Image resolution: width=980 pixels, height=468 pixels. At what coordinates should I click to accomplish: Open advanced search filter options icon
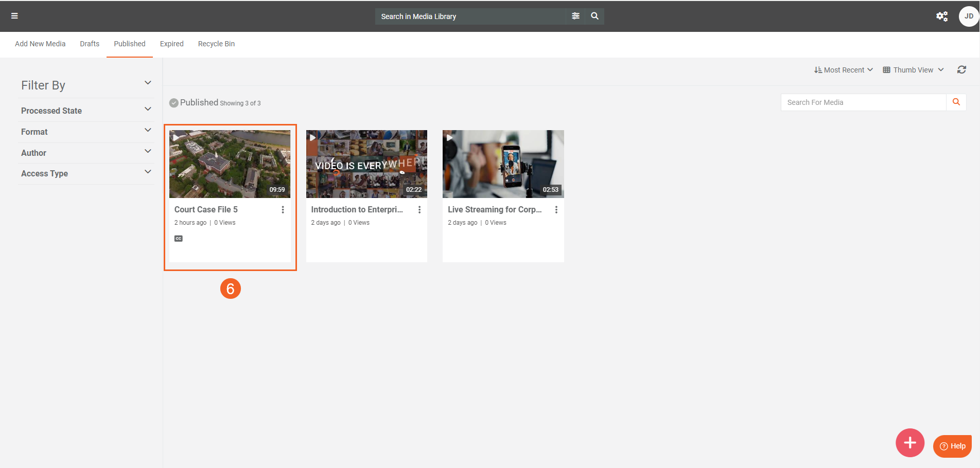[x=575, y=16]
